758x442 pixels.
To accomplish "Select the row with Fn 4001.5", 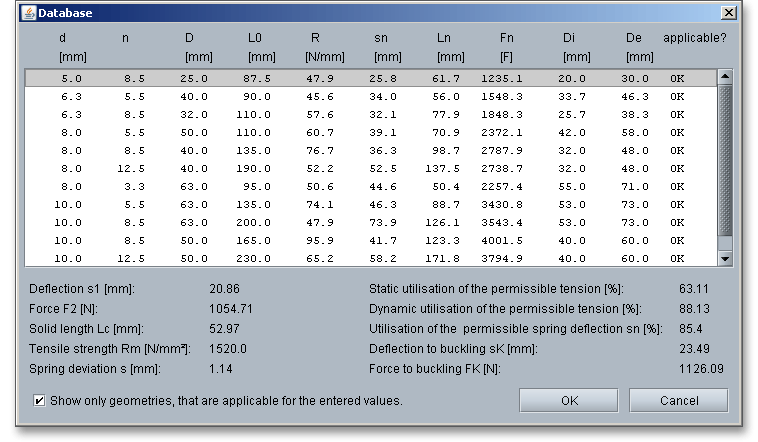I will coord(370,240).
